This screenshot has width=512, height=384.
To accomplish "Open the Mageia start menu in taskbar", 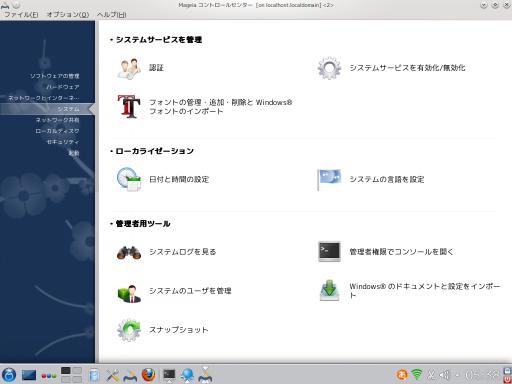I will coord(9,375).
